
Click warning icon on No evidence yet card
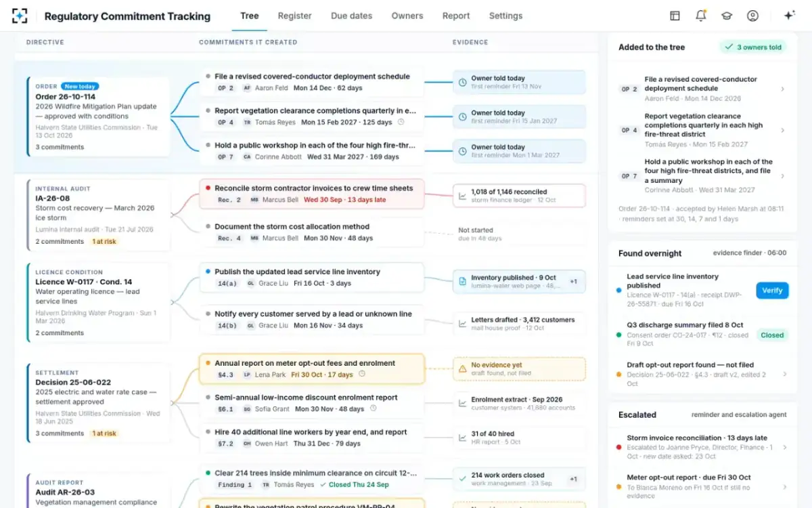462,368
